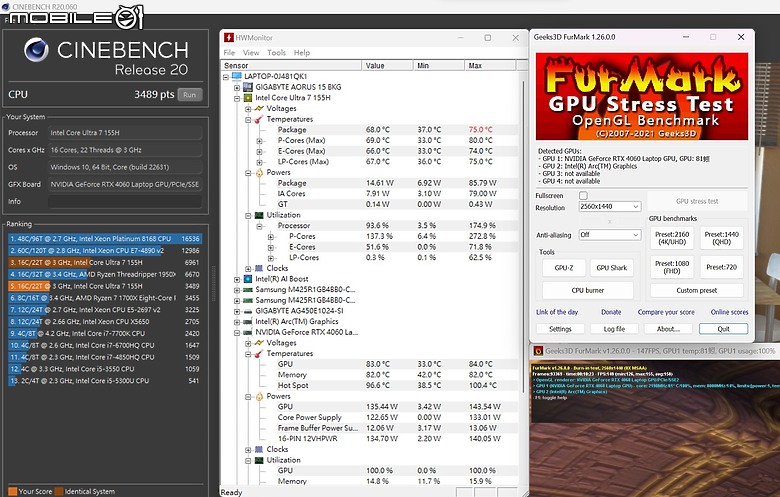This screenshot has height=497, width=780.
Task: Click the HWMonitor title bar app icon
Action: [228, 38]
